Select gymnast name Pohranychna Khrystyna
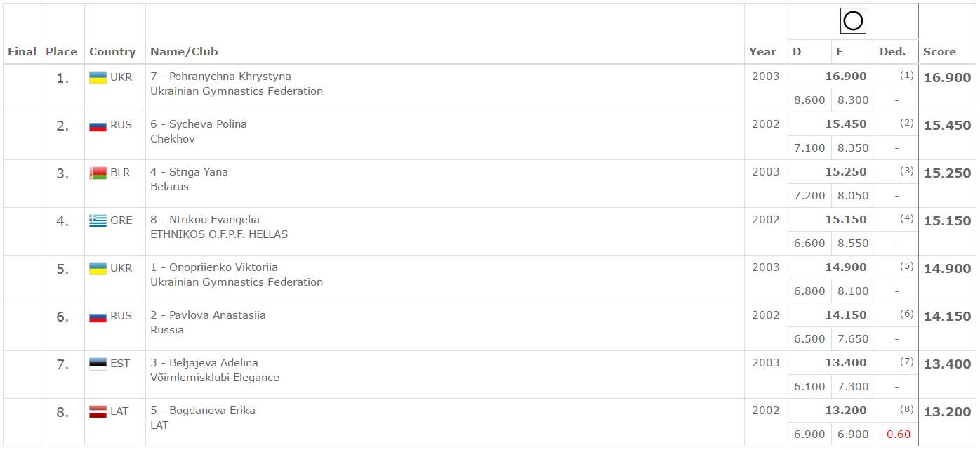Screen dimensions: 980x450 point(230,77)
